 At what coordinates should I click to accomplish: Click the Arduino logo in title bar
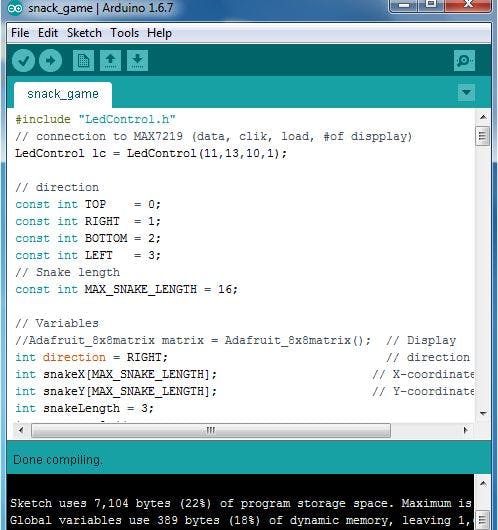(15, 8)
